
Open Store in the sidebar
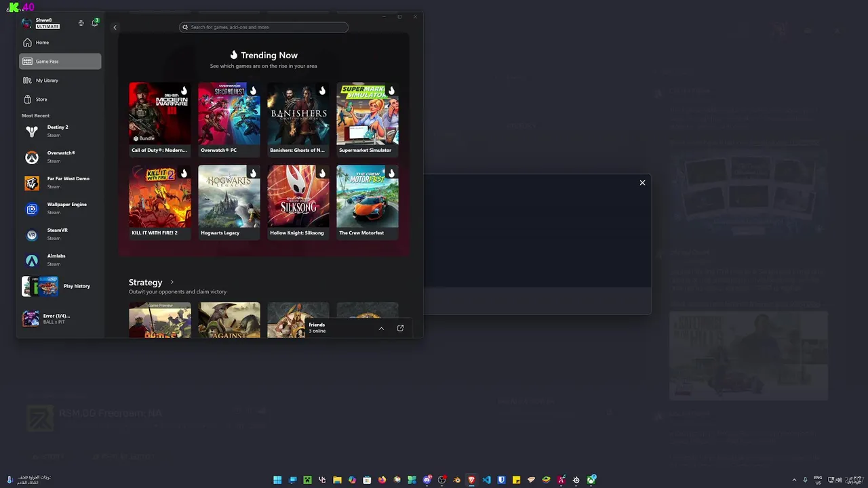pos(60,100)
